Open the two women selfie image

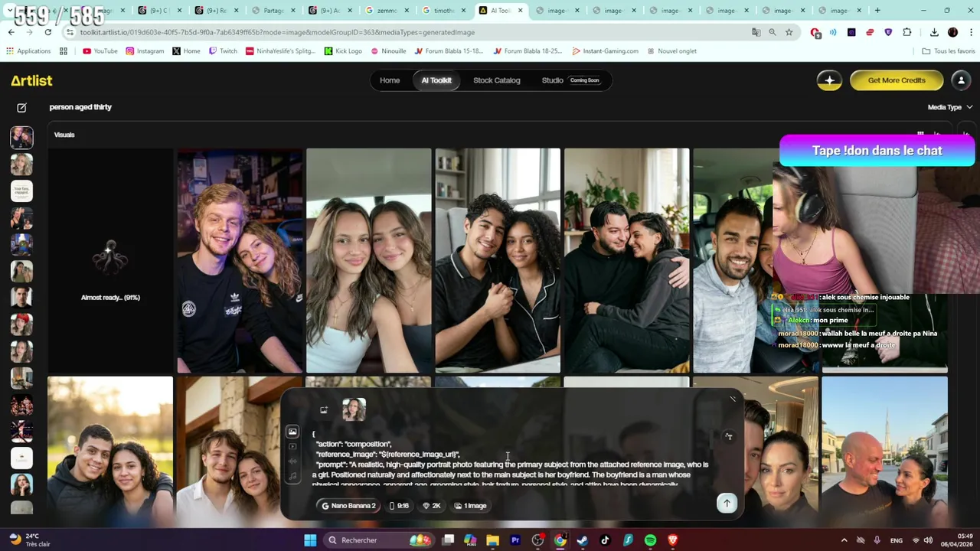coord(368,260)
